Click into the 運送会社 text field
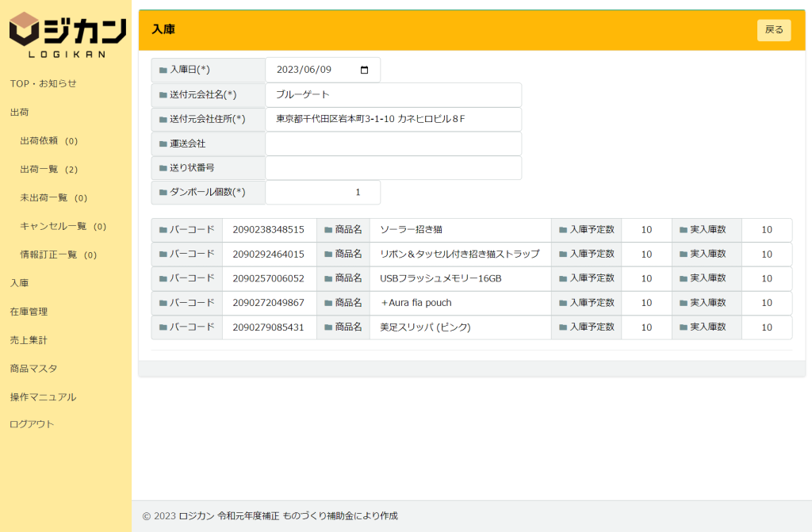The image size is (812, 532). 393,144
